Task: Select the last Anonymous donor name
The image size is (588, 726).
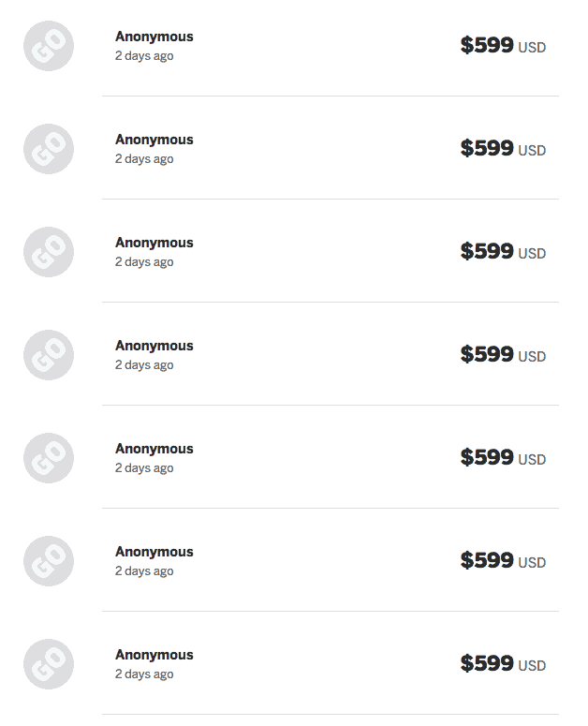Action: 154,655
